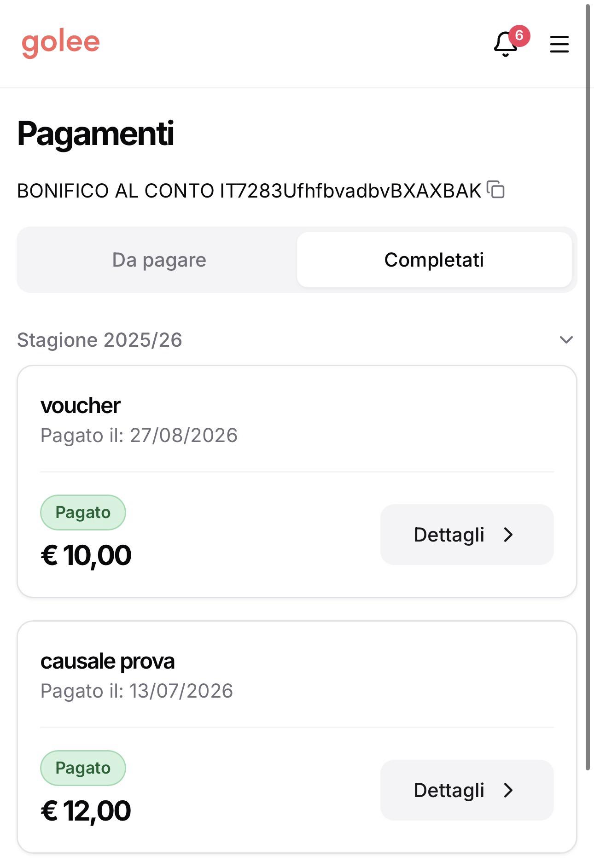Screen dimensions: 594x868
Task: Click the causale prova payment title
Action: coord(107,661)
